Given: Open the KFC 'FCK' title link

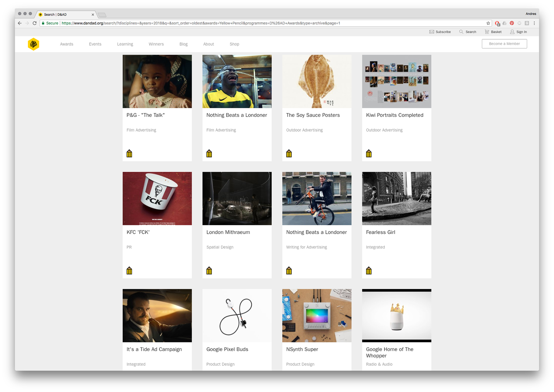Looking at the screenshot, I should tap(138, 232).
